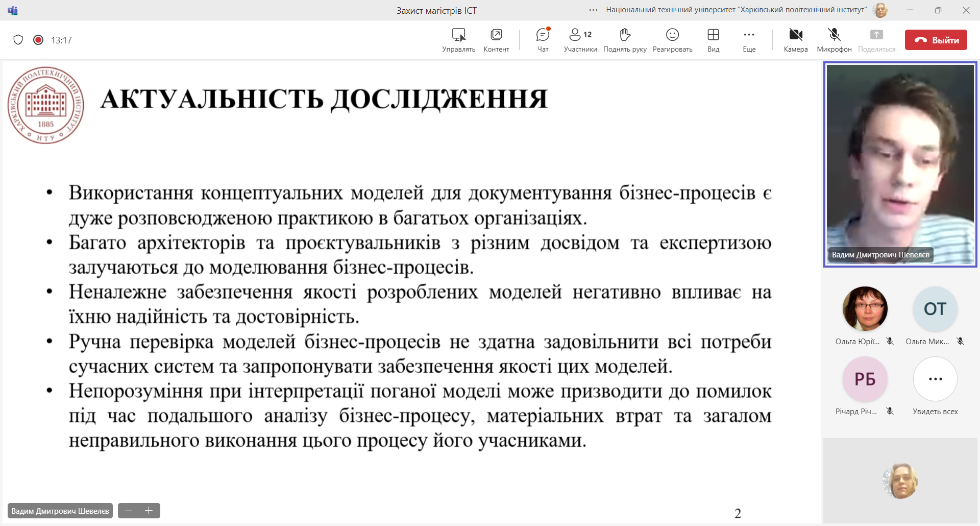Turn on the Камера

796,40
